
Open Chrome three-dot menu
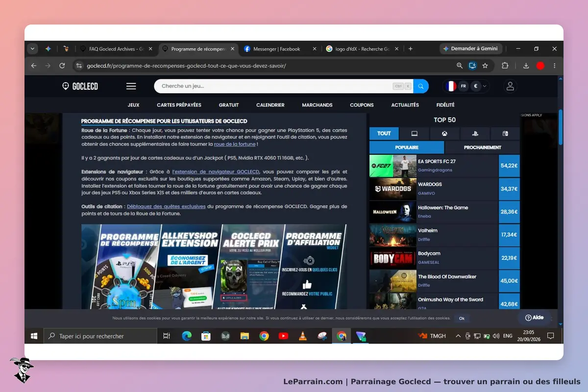[x=555, y=66]
